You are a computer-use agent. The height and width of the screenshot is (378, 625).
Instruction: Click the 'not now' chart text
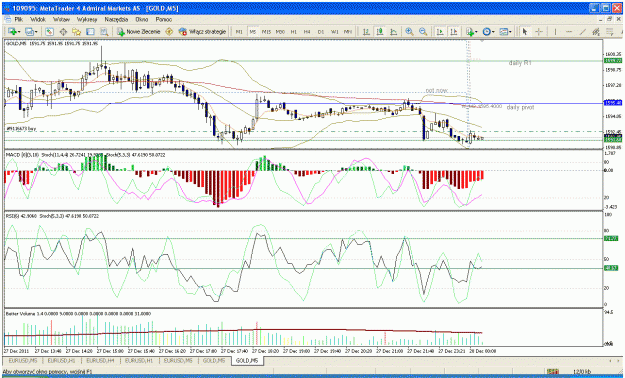point(436,91)
